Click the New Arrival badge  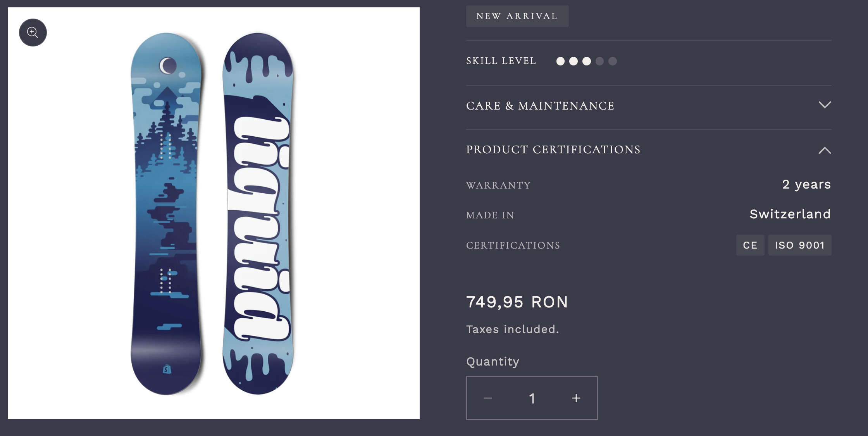pos(517,16)
